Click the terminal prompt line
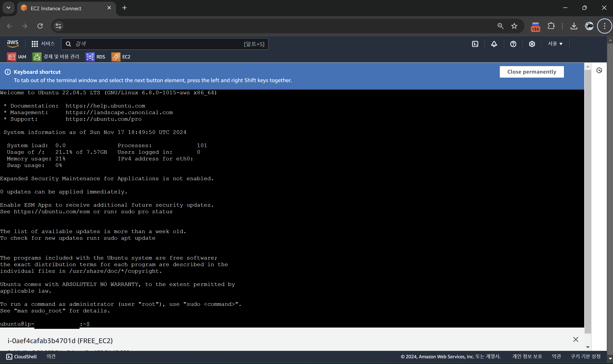The image size is (613, 364). [45, 324]
